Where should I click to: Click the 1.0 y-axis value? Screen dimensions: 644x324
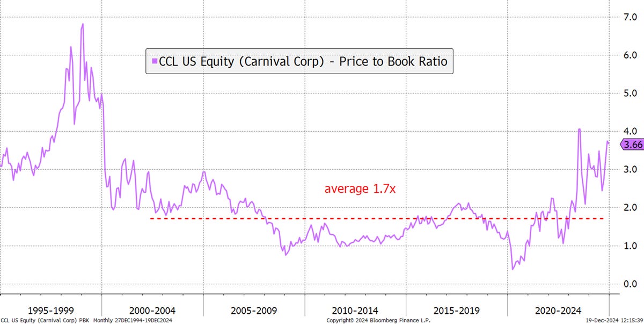tap(630, 246)
